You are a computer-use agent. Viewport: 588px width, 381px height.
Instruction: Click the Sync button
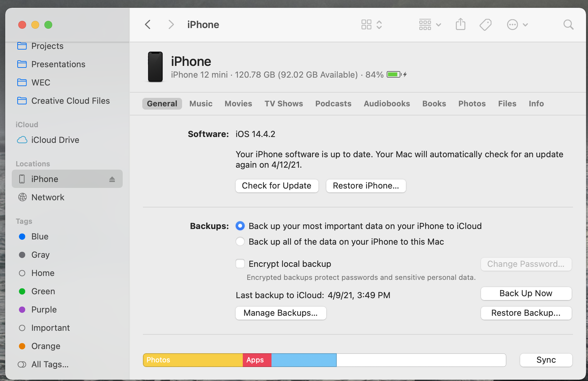coord(546,360)
